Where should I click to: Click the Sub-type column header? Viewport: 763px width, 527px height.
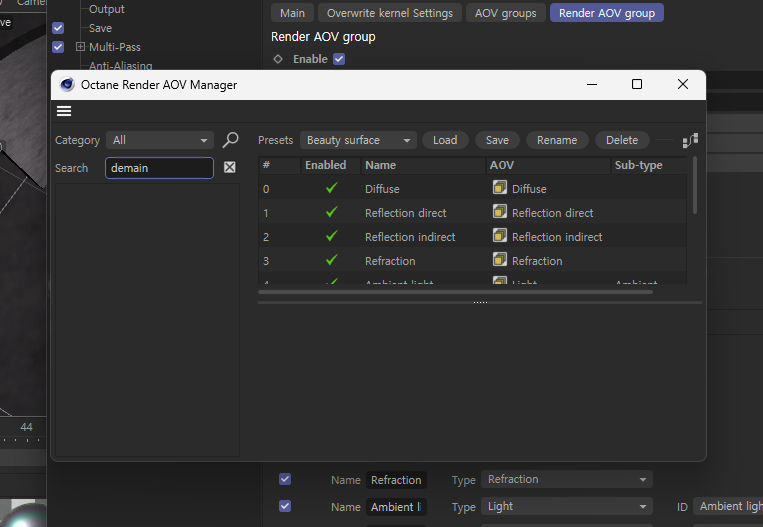[649, 165]
